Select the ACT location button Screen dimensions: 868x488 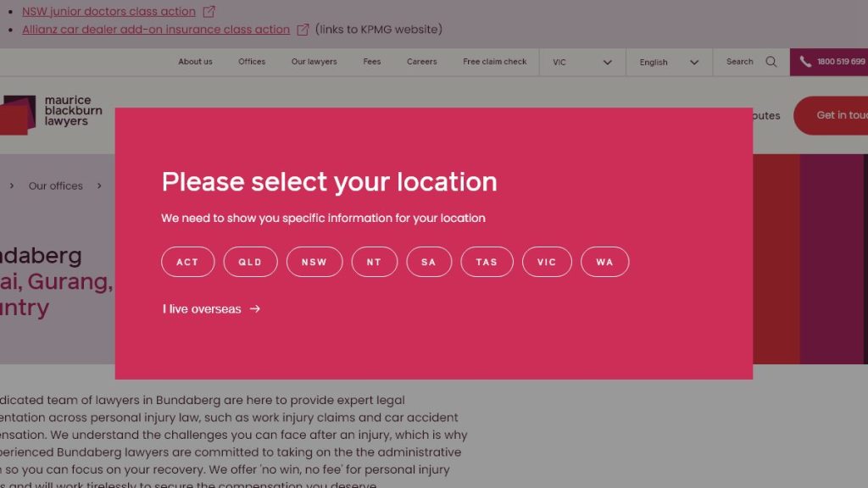click(x=187, y=262)
